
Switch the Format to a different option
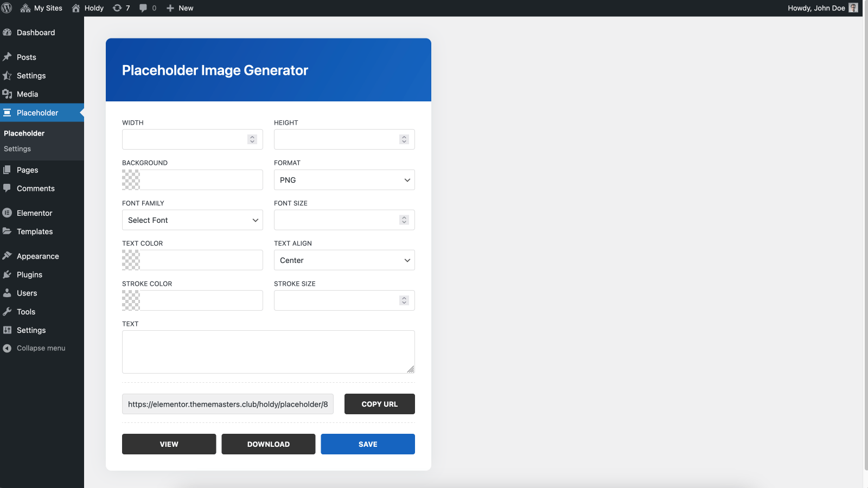(344, 179)
